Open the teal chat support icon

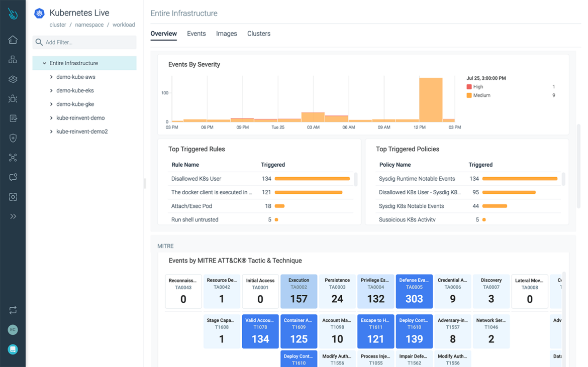pos(13,349)
